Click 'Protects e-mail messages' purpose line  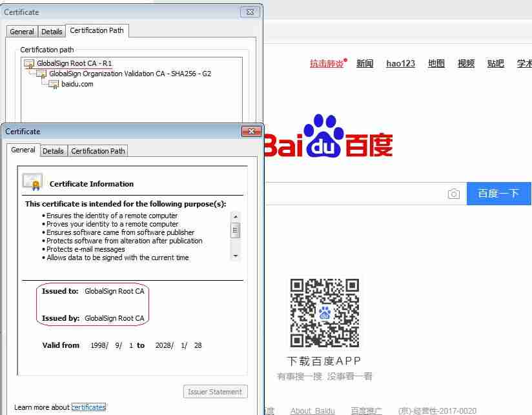(85, 249)
